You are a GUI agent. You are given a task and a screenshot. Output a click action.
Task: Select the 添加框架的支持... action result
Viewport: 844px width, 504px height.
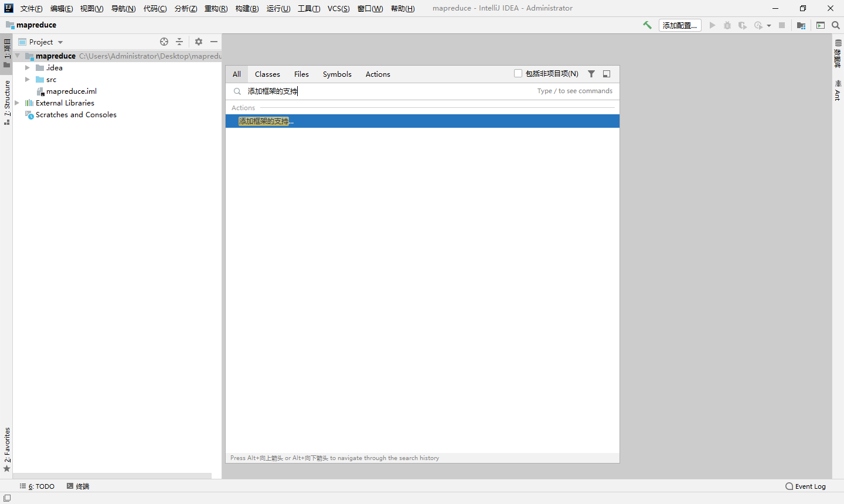point(423,121)
